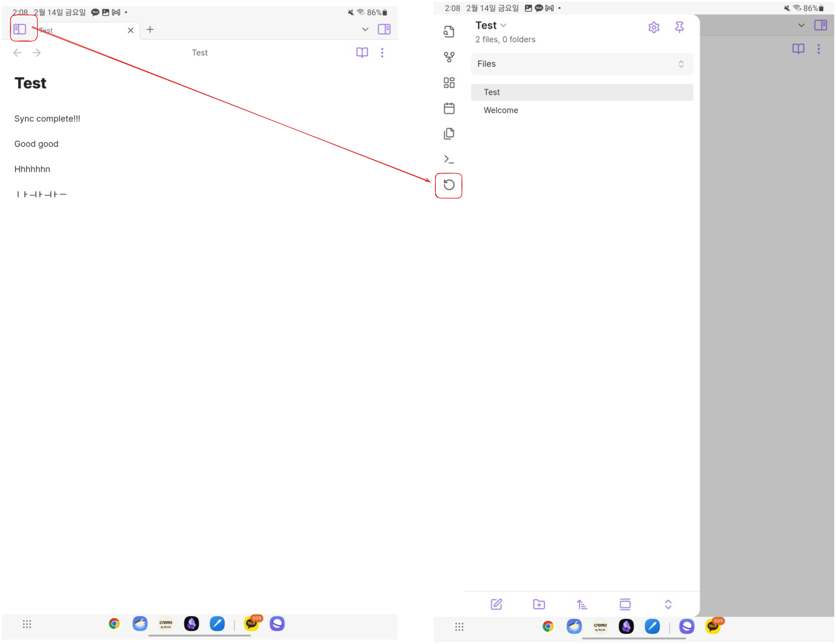Expand the Test vault switcher chevron
Screen dimensions: 836x644
[x=503, y=25]
